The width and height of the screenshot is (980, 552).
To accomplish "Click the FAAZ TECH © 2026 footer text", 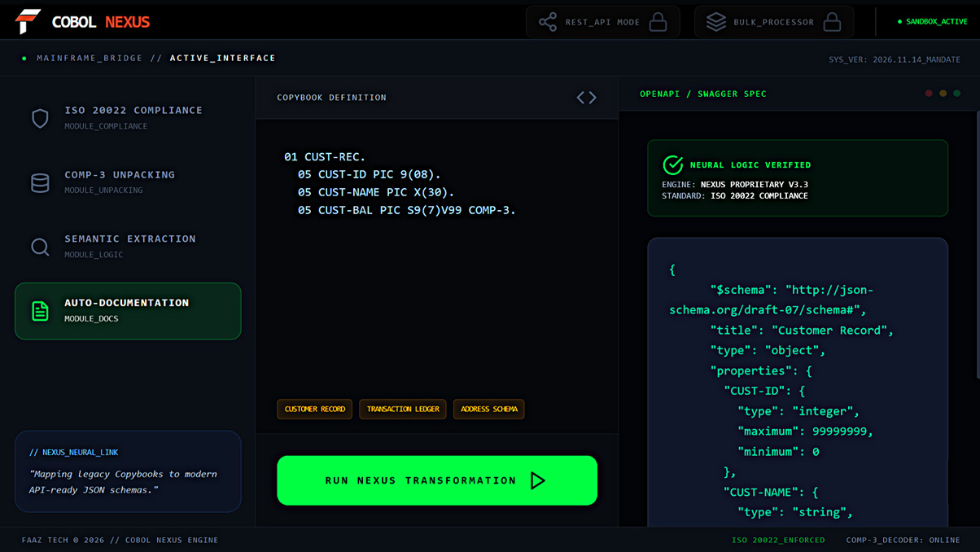I will (120, 540).
